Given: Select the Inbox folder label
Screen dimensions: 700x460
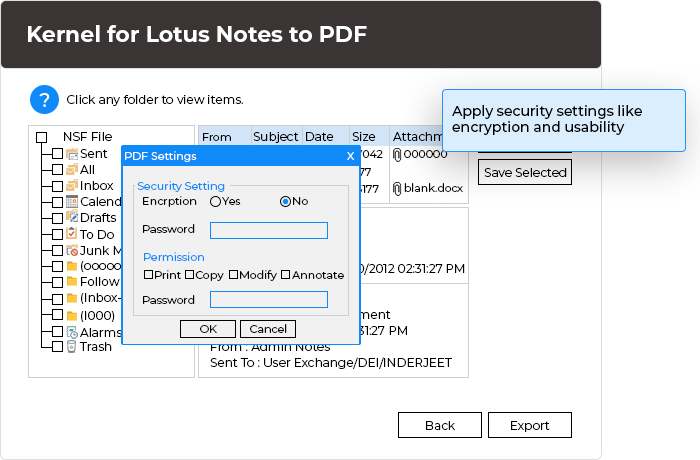Looking at the screenshot, I should point(96,186).
